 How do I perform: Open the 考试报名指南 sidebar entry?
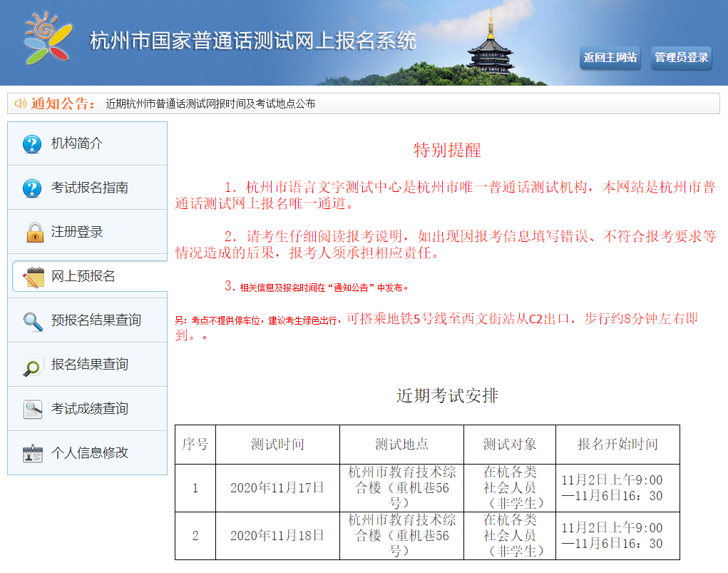coord(90,188)
